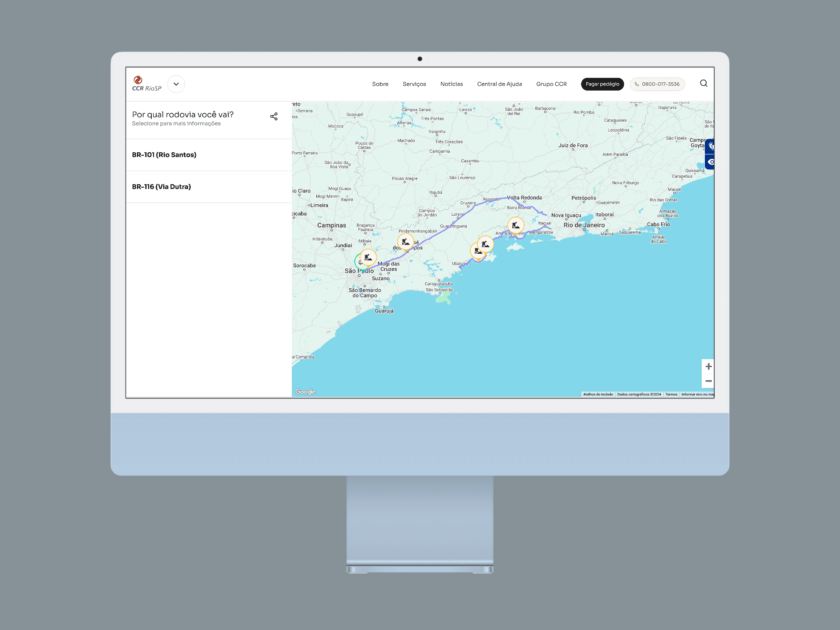Click roadwork marker near São Paulo
Screen dimensions: 840x630
[x=368, y=258]
